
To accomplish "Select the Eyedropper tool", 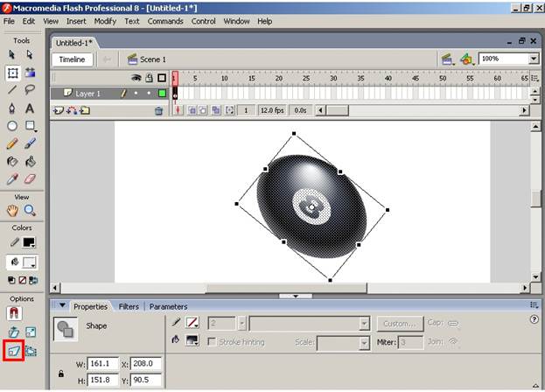I will [x=12, y=179].
